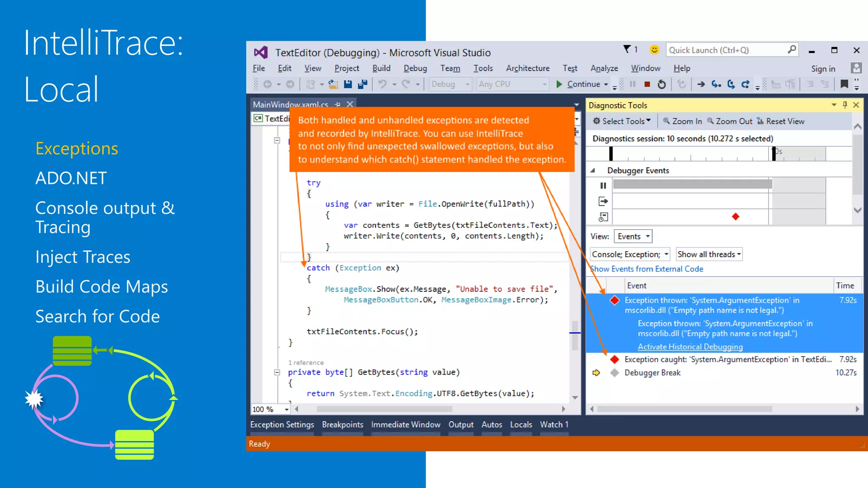Click the Quick Launch input field
Viewport: 868px width, 488px height.
726,50
